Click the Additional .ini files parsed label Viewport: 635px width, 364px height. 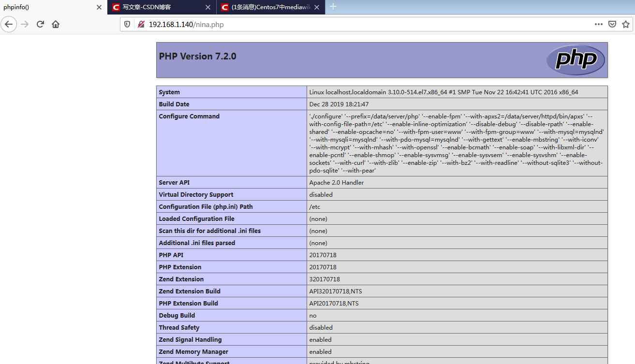197,243
